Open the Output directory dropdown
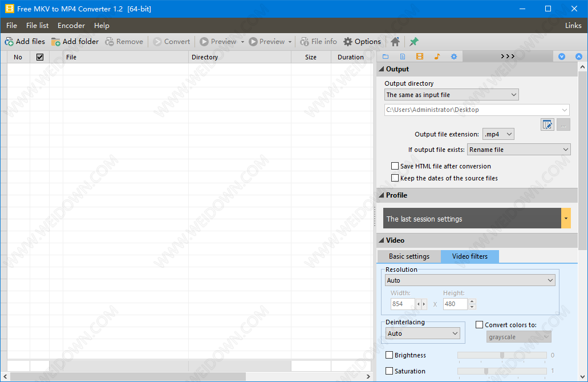The image size is (588, 382). pos(452,95)
